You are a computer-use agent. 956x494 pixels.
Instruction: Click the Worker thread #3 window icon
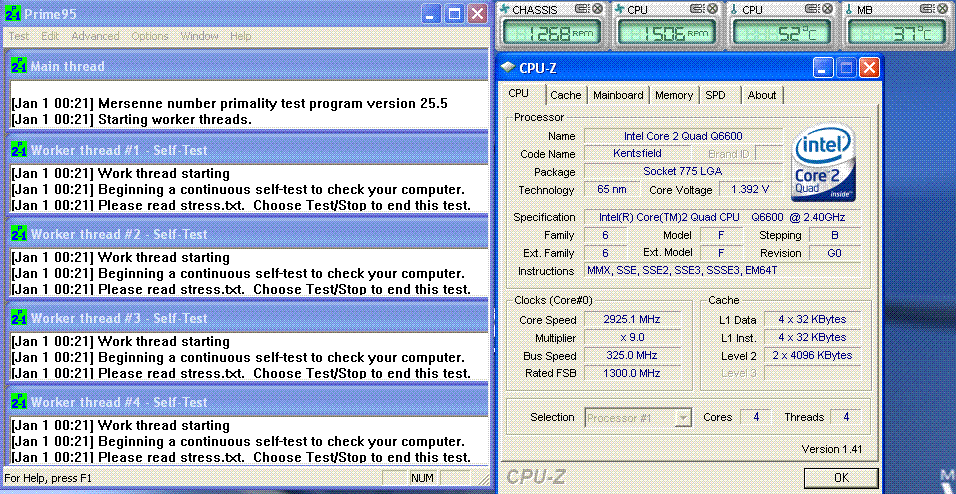[x=19, y=318]
